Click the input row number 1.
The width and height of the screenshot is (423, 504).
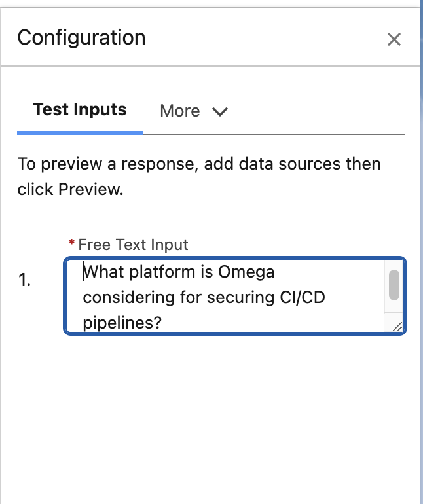[x=25, y=281]
